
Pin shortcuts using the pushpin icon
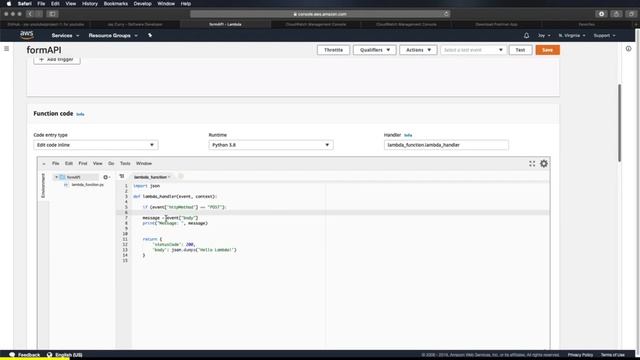pyautogui.click(x=150, y=36)
